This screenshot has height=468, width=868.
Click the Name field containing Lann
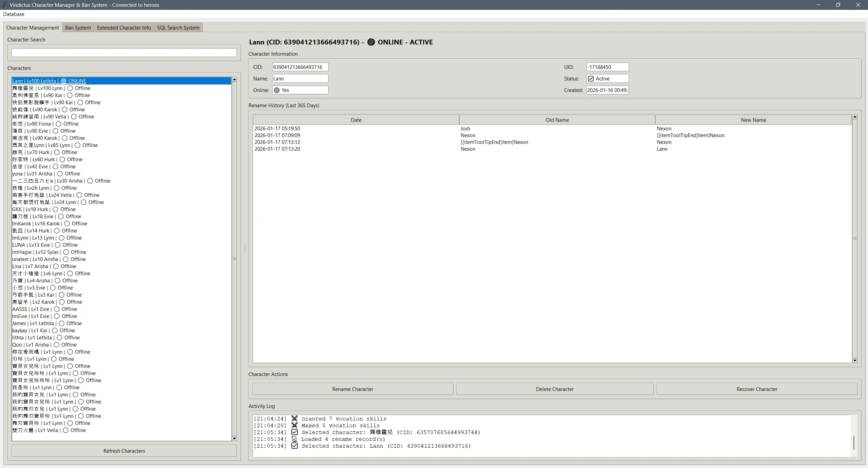[x=300, y=79]
